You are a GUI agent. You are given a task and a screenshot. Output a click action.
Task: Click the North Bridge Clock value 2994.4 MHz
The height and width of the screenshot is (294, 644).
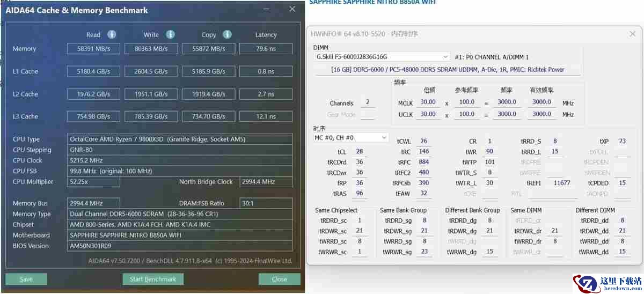point(266,182)
